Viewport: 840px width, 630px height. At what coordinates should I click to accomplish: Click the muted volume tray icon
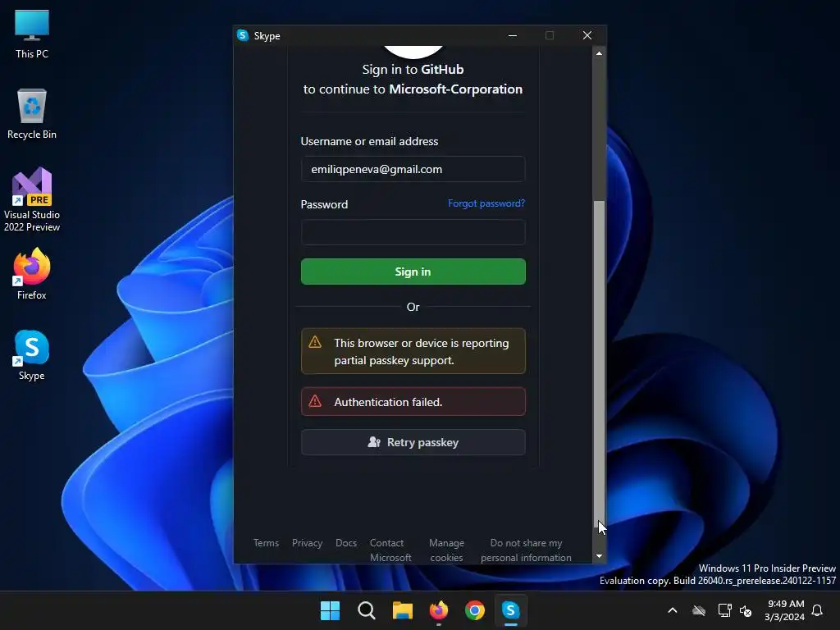(745, 610)
